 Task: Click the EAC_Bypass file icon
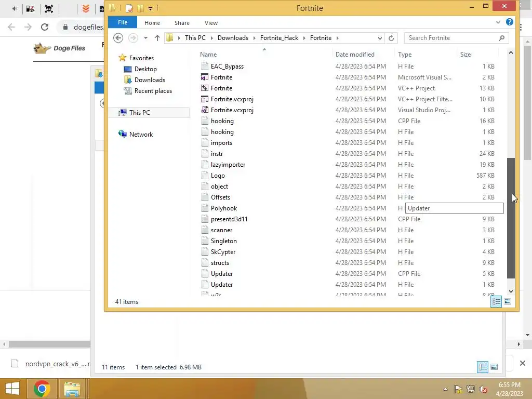[204, 66]
